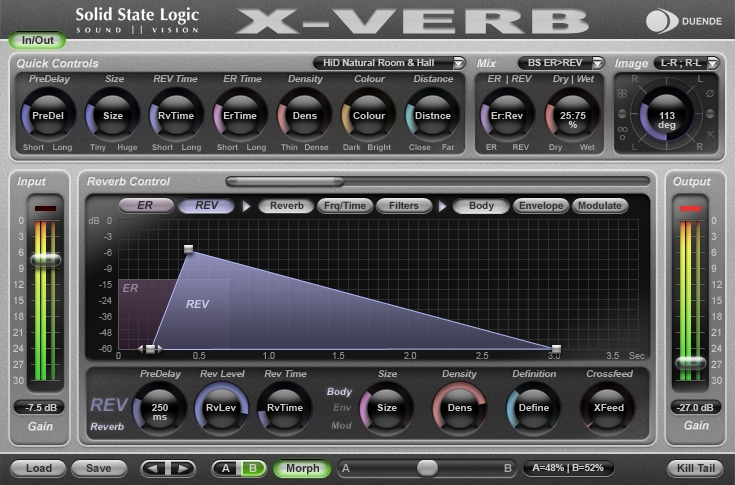This screenshot has height=485, width=735.
Task: Click the Load button
Action: [x=39, y=468]
